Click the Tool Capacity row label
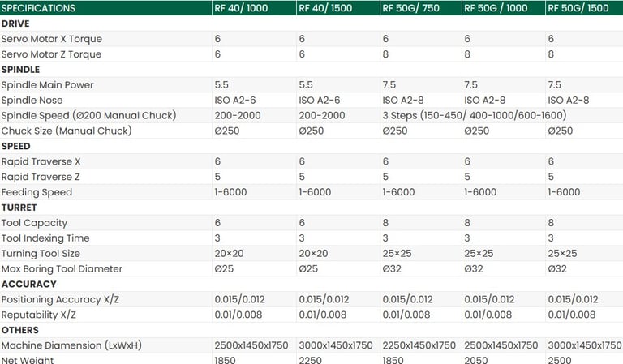 click(x=34, y=223)
